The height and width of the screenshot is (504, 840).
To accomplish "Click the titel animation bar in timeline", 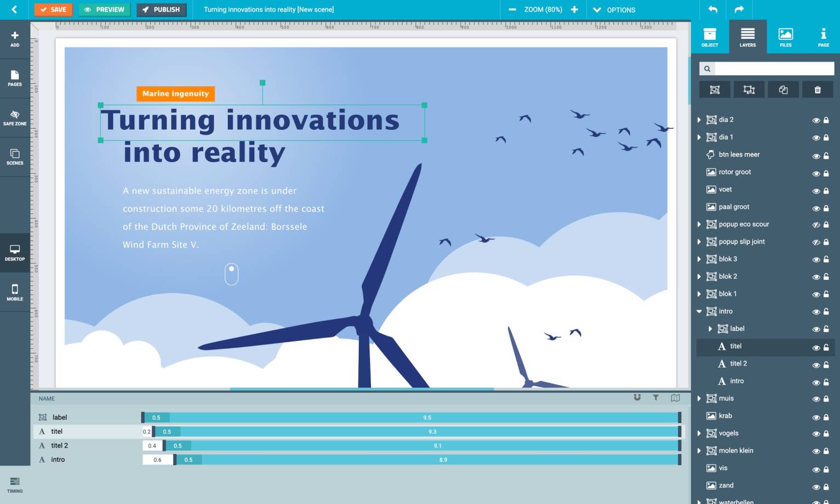I will pyautogui.click(x=432, y=432).
